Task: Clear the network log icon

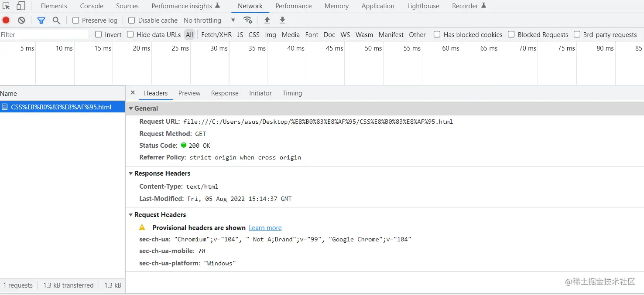Action: (x=21, y=20)
